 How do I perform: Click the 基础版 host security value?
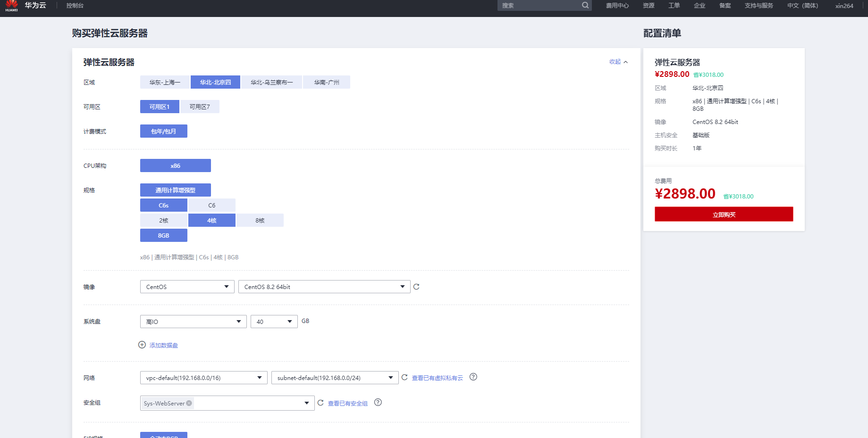(701, 135)
